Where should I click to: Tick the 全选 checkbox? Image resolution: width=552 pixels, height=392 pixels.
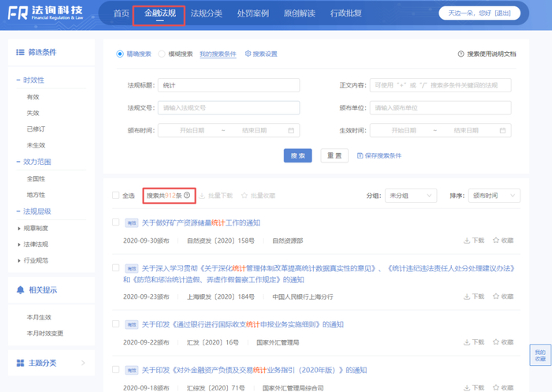(x=116, y=195)
